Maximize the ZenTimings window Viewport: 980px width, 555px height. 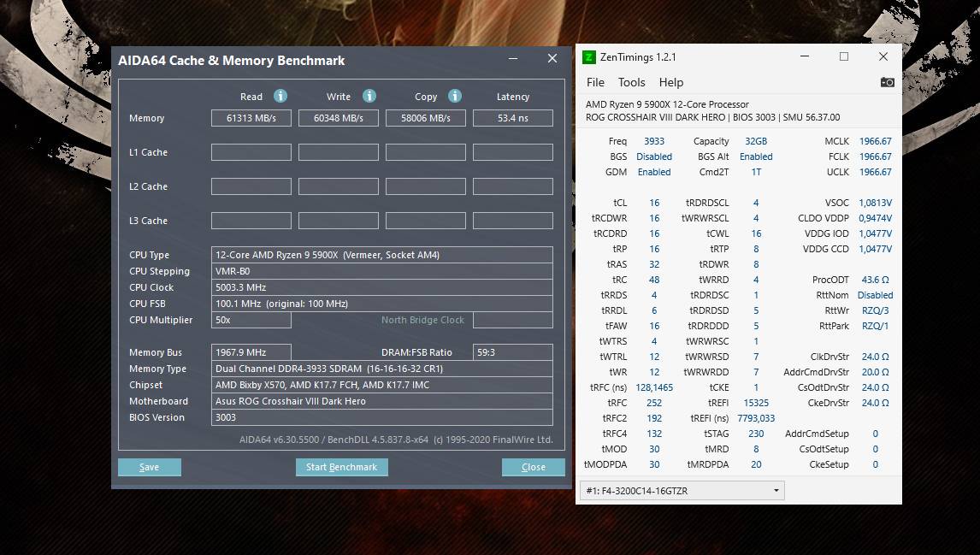[x=844, y=56]
